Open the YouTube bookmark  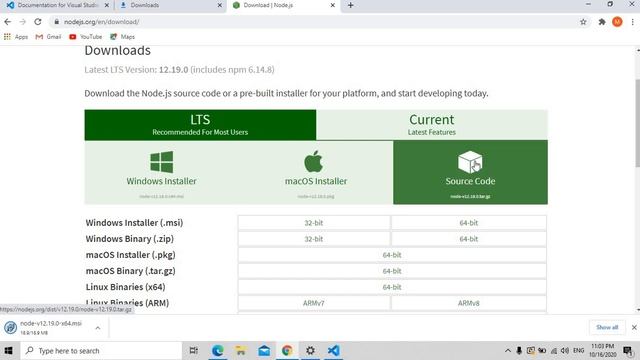click(85, 37)
